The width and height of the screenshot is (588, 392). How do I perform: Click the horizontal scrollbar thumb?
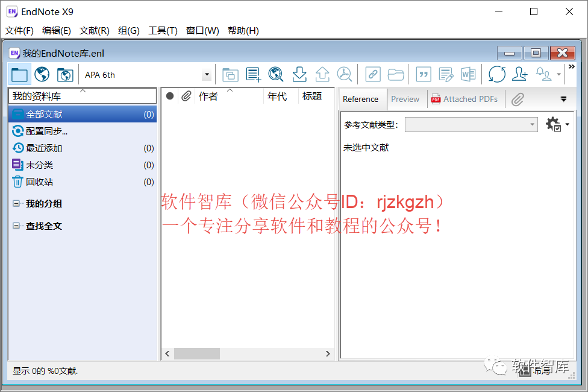[x=197, y=353]
